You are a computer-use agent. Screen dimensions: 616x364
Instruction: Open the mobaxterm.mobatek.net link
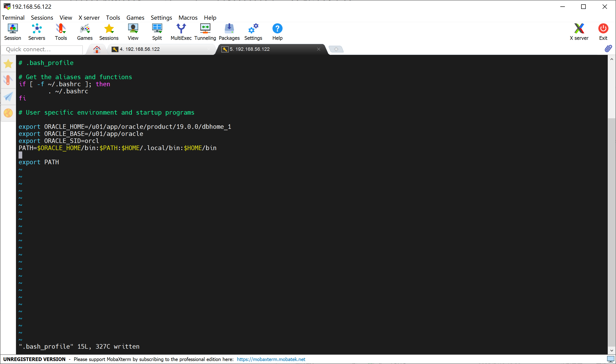tap(271, 359)
